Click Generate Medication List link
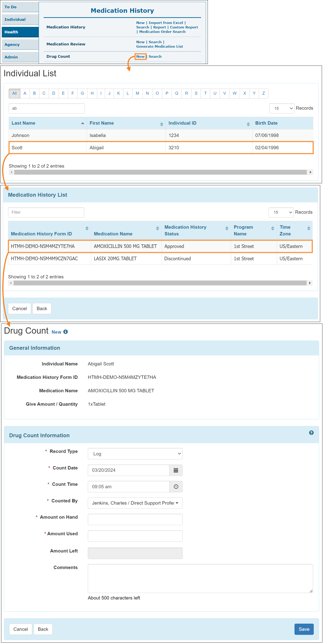324x644 pixels. [160, 47]
